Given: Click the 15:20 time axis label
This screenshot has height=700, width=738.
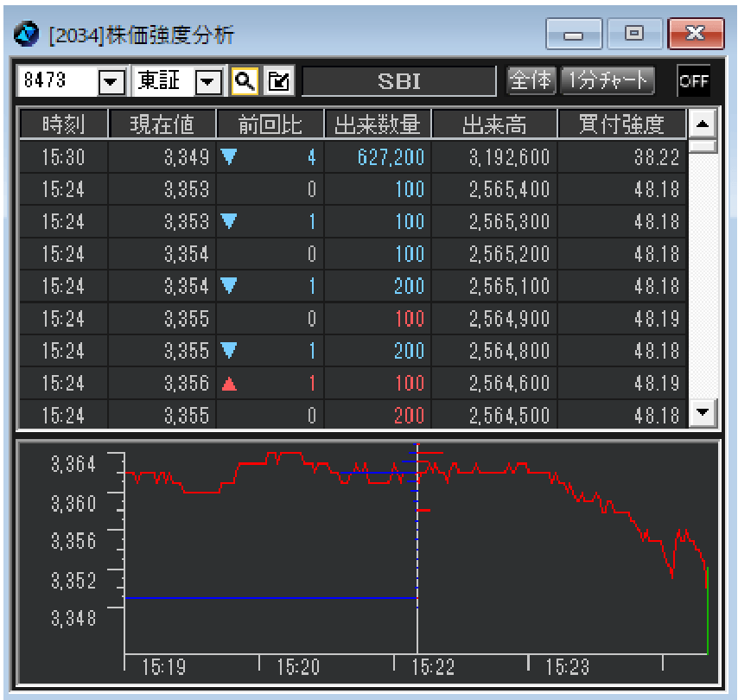Looking at the screenshot, I should click(x=298, y=667).
